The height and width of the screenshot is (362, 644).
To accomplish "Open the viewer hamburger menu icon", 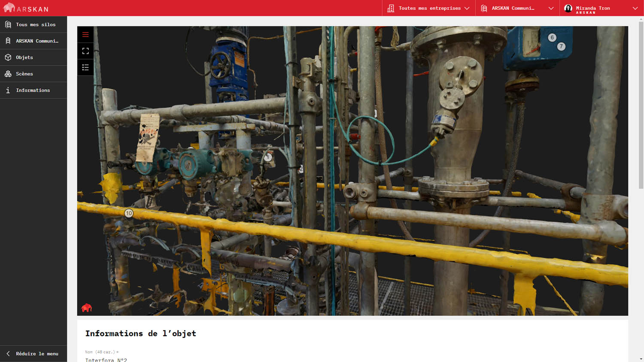I will [x=85, y=34].
